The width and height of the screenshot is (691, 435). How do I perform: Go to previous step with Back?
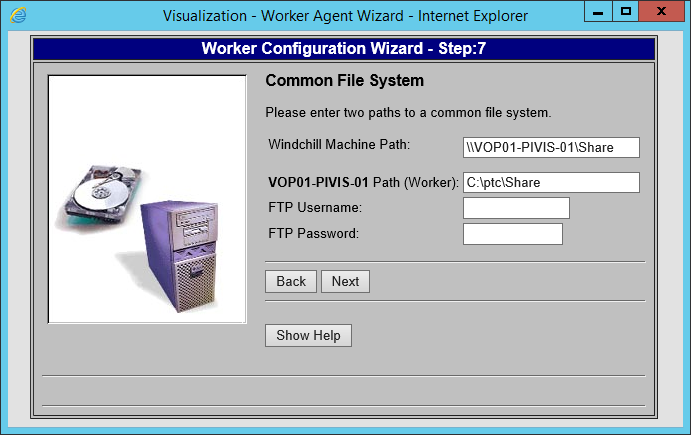[291, 281]
